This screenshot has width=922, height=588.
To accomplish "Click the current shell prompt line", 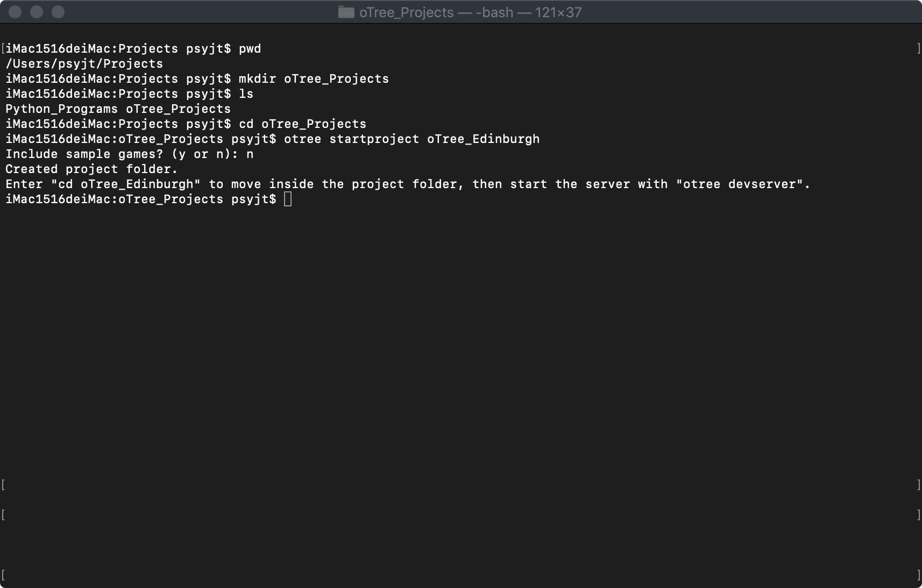I will pyautogui.click(x=143, y=199).
